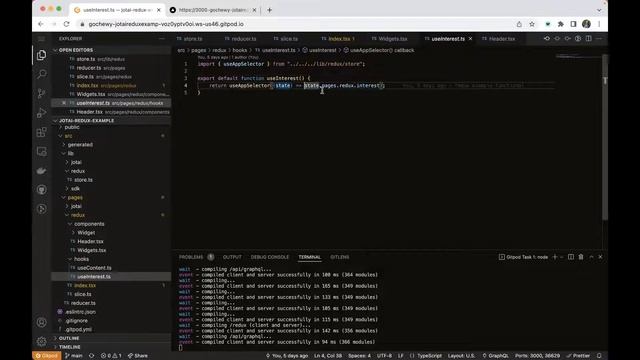Open Remote Explorer in activity bar
The height and width of the screenshot is (360, 640).
tap(41, 151)
